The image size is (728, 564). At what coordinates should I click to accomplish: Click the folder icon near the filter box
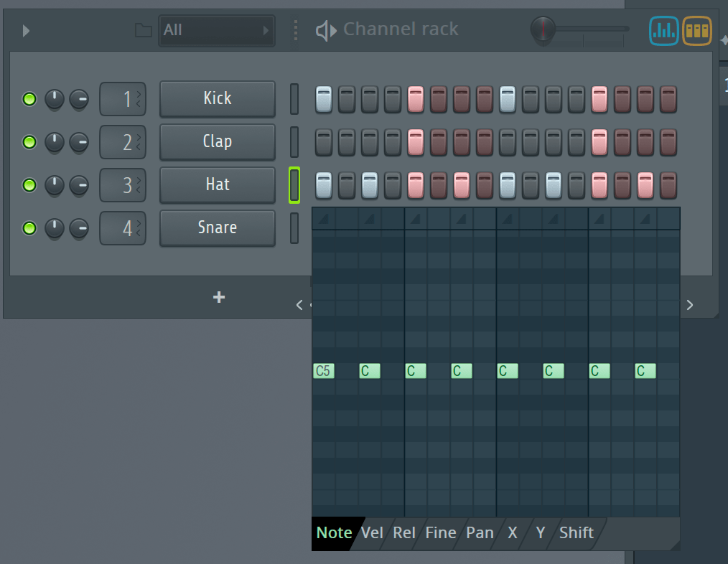142,30
